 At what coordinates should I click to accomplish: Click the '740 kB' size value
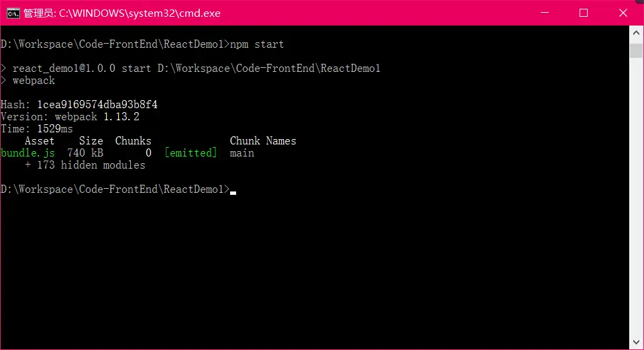[x=85, y=153]
